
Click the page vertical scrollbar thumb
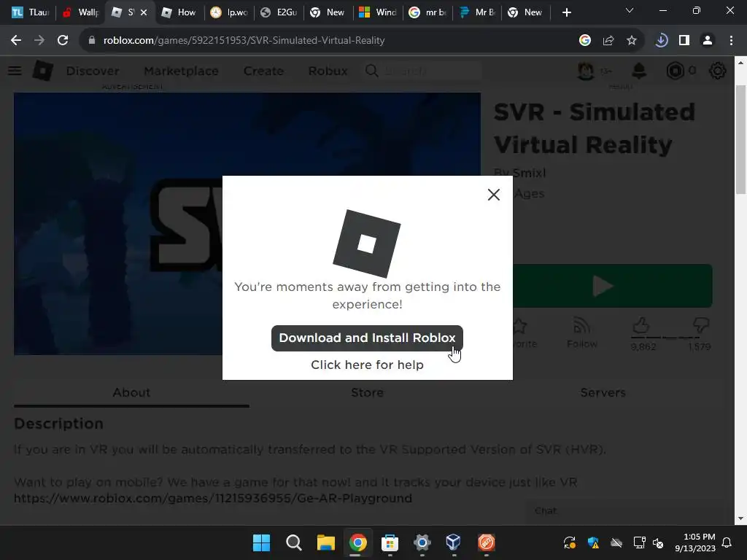pos(740,140)
